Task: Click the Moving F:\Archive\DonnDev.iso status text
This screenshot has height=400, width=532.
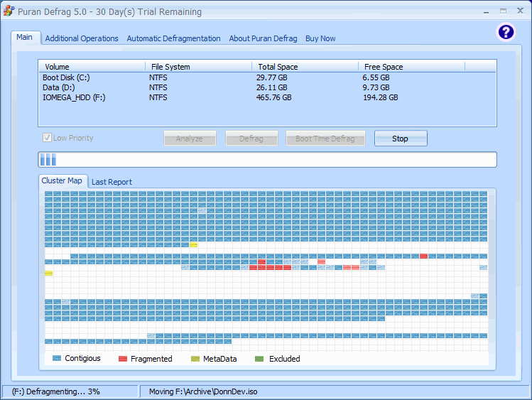Action: click(203, 391)
